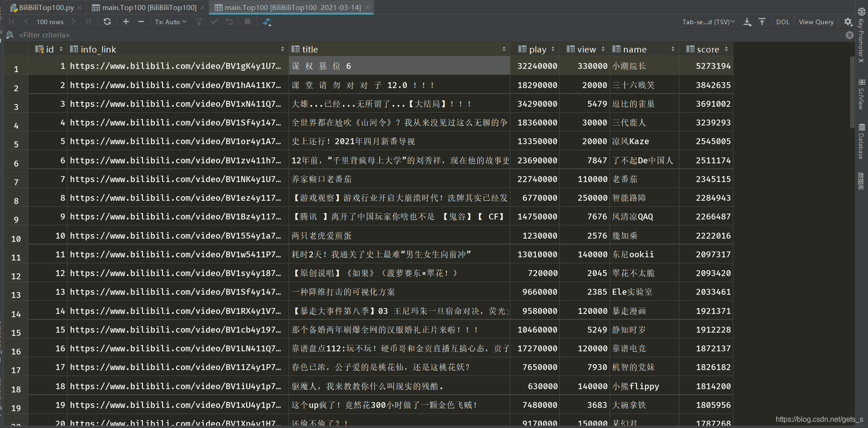868x428 pixels.
Task: Open table settings gear icon
Action: [848, 21]
